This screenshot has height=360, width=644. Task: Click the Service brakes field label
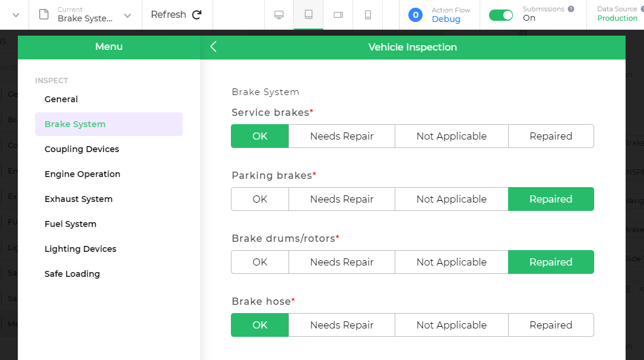(x=270, y=112)
